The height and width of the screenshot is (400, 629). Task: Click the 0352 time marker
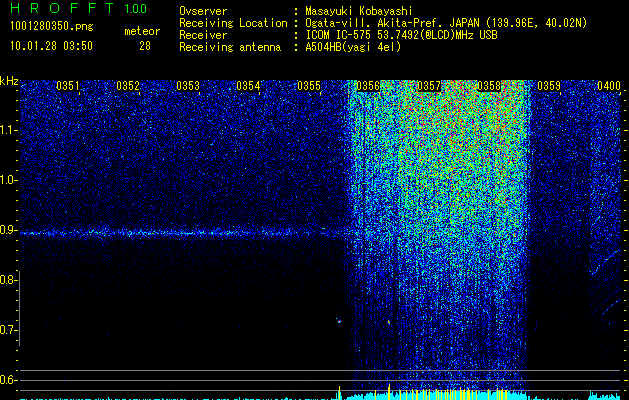point(128,86)
